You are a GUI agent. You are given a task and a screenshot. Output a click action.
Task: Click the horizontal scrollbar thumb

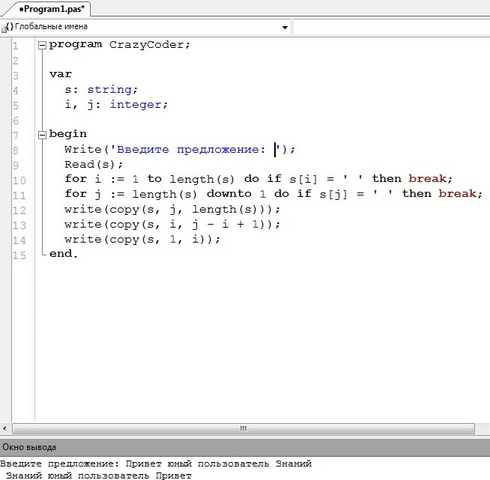tap(243, 428)
